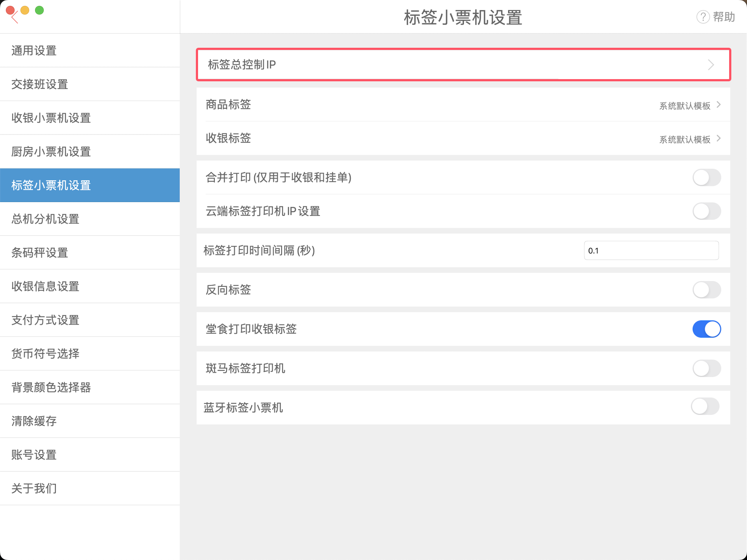Enable 云端标签打印机 IP 设置 switch

(707, 211)
